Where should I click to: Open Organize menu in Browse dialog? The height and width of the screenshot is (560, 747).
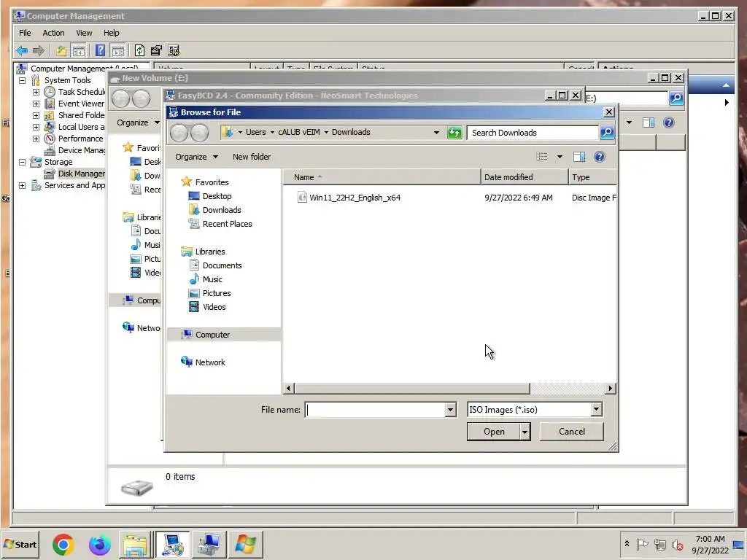[x=196, y=157]
